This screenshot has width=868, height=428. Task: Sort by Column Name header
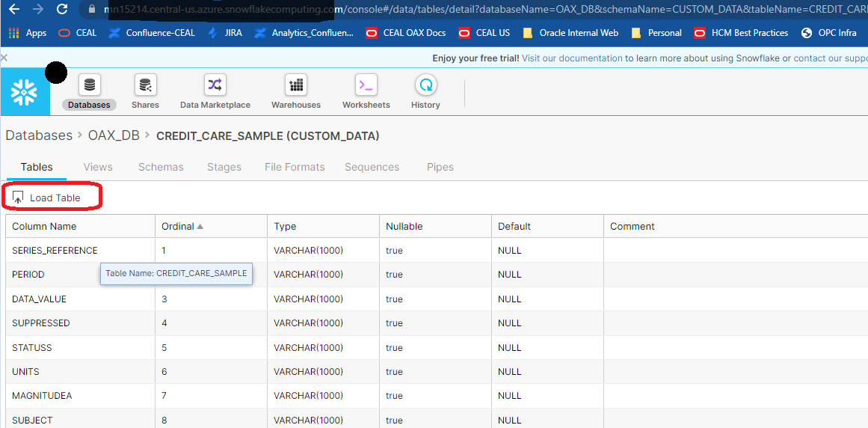pyautogui.click(x=44, y=226)
